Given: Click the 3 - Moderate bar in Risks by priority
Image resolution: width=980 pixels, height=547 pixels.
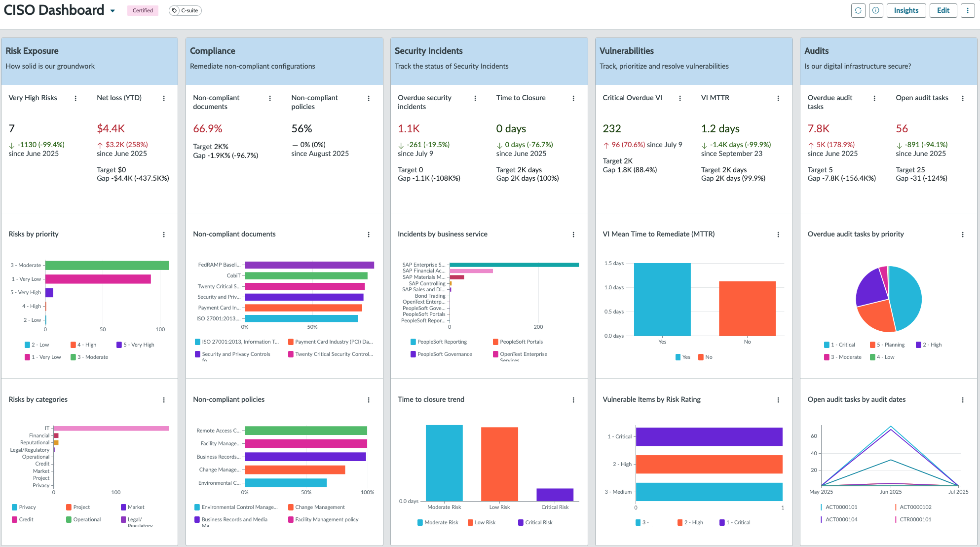Looking at the screenshot, I should point(107,266).
